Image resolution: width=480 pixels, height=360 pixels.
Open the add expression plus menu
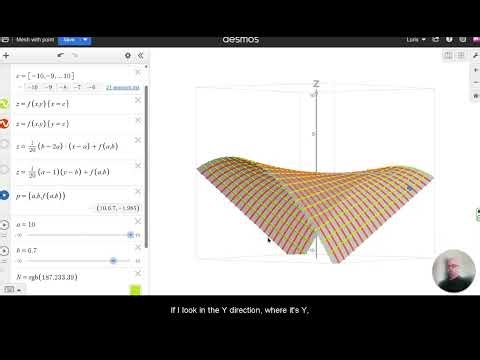point(6,56)
